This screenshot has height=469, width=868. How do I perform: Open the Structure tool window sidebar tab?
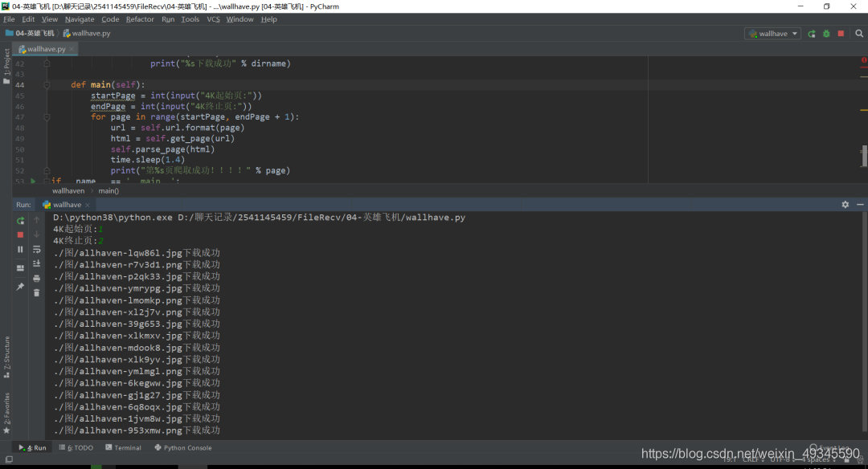pyautogui.click(x=6, y=357)
